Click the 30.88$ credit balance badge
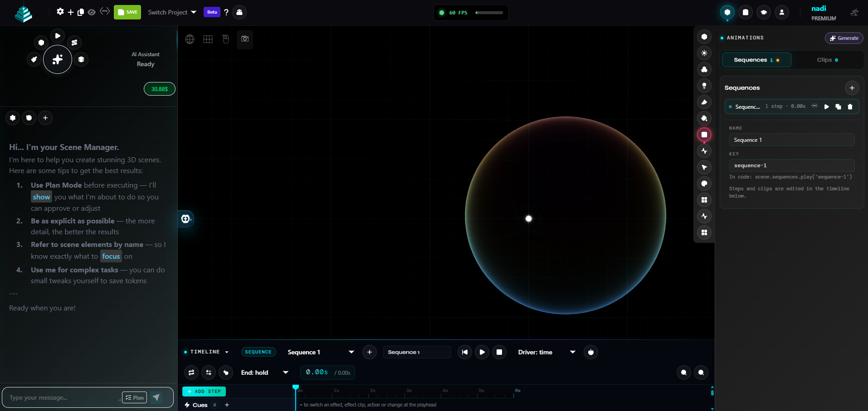The image size is (868, 411). click(160, 89)
